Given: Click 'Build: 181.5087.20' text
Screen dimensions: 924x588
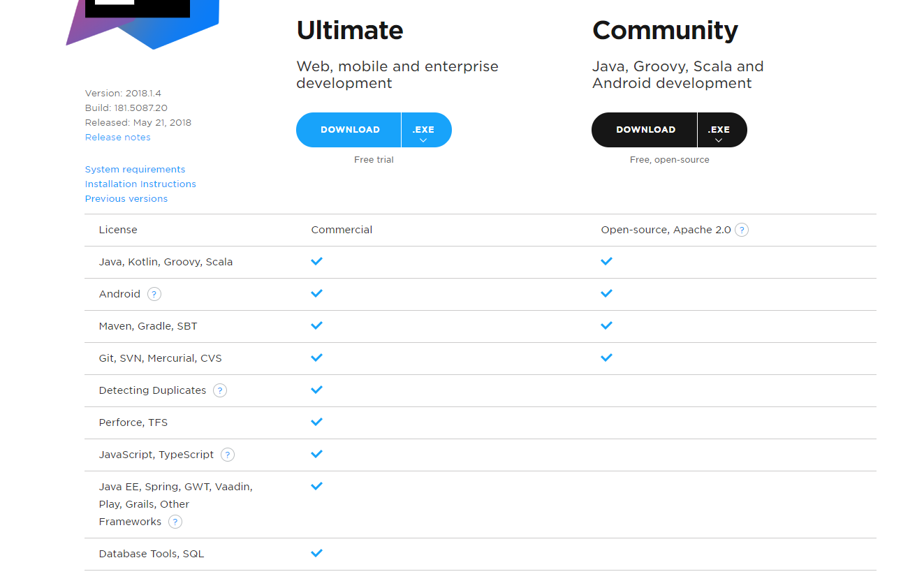Looking at the screenshot, I should (126, 108).
